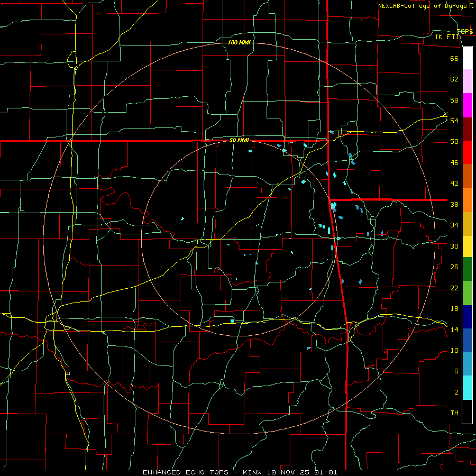The image size is (476, 476).
Task: Pick the bright orange legend color band
Action: tap(467, 200)
